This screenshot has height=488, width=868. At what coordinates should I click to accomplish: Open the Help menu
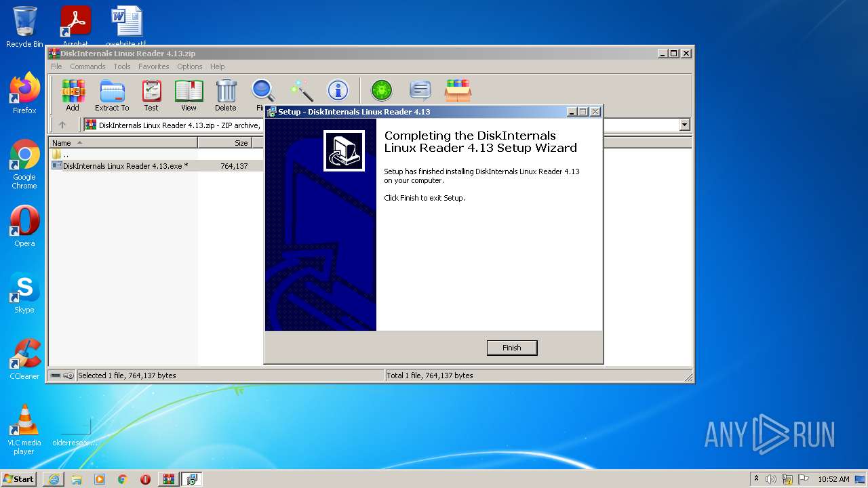click(217, 66)
